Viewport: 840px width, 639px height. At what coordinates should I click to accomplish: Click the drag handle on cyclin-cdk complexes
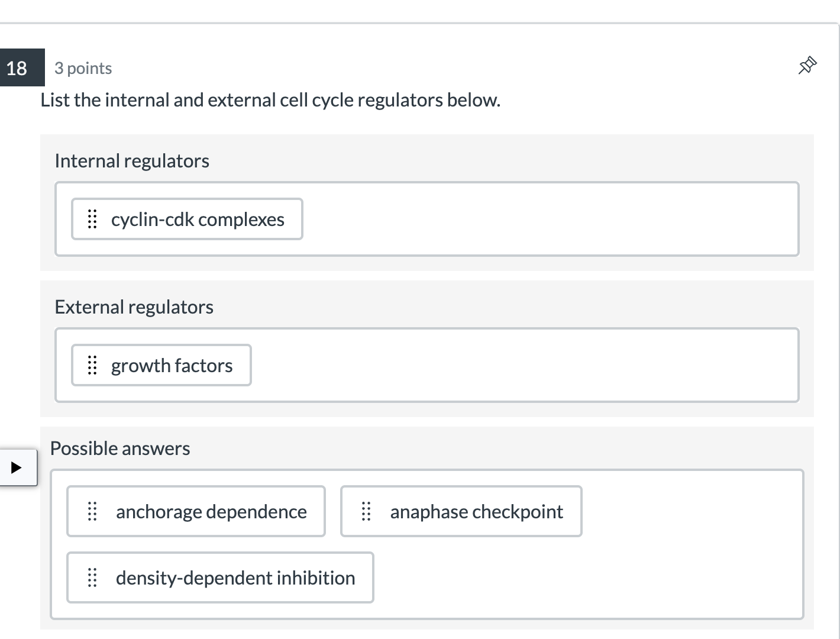pos(92,219)
